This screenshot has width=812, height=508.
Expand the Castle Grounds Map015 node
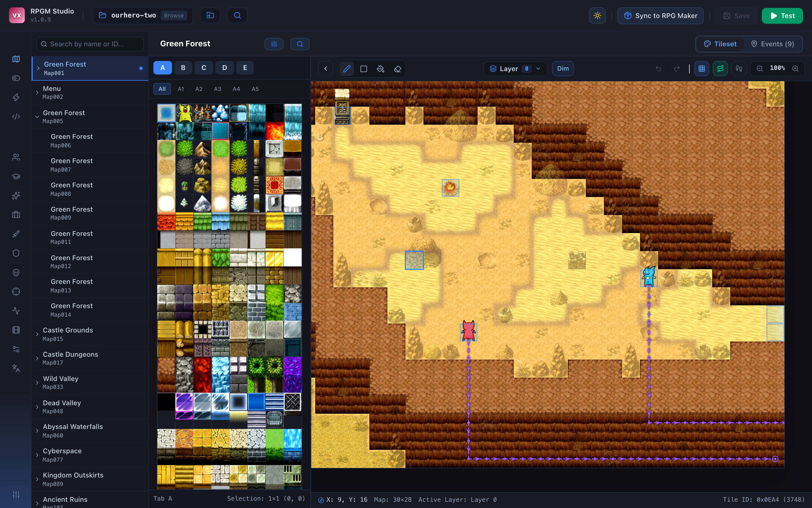37,334
